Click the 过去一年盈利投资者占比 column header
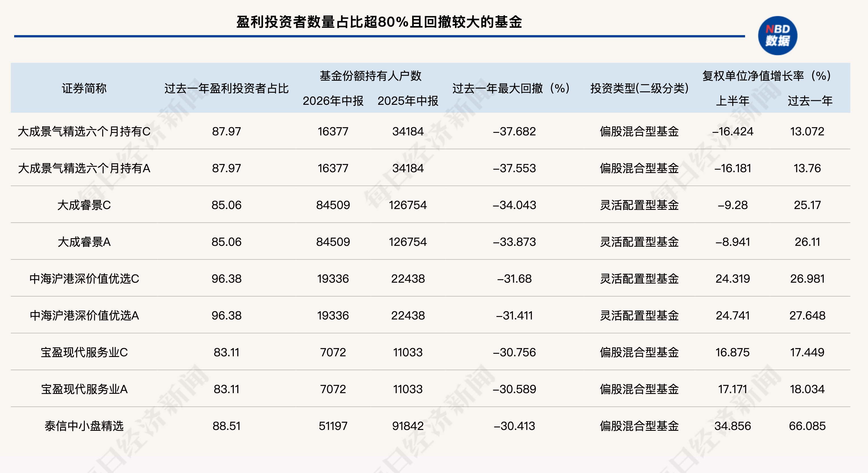The width and height of the screenshot is (868, 473). point(226,88)
